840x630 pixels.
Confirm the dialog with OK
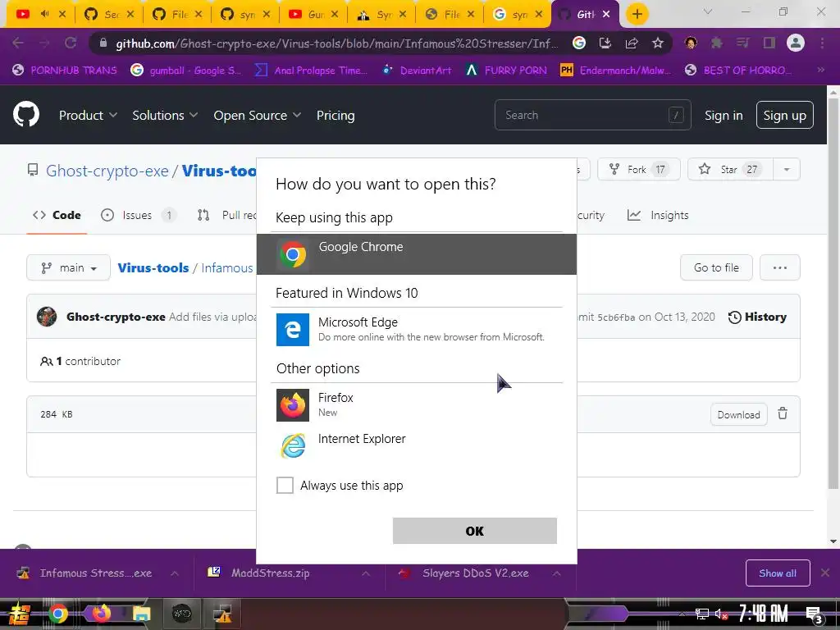pos(475,531)
